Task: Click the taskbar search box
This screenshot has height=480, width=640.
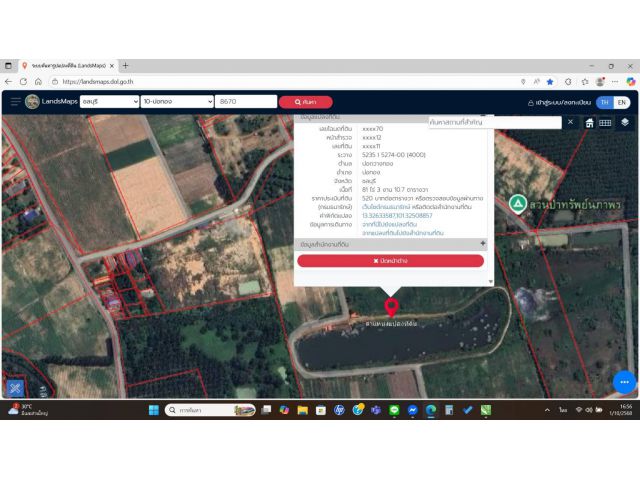Action: click(210, 410)
